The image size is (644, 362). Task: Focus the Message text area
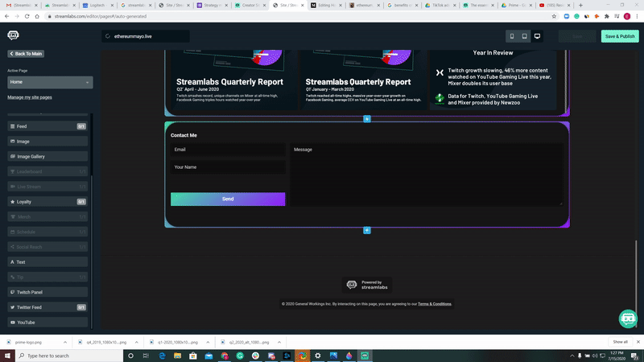(427, 174)
